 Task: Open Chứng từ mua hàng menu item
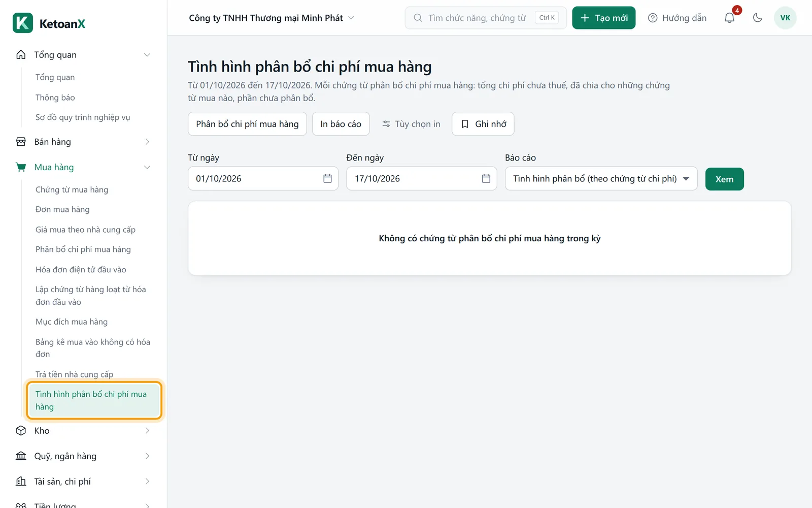[x=72, y=189]
